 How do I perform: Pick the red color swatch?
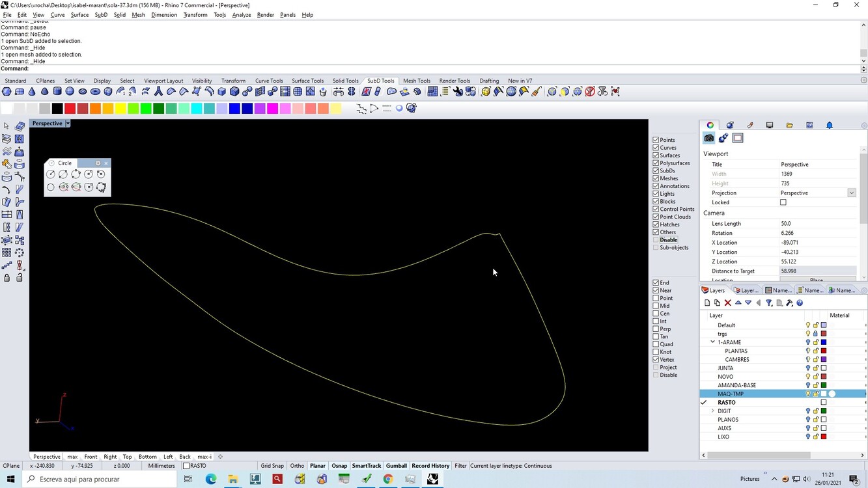[x=70, y=109]
